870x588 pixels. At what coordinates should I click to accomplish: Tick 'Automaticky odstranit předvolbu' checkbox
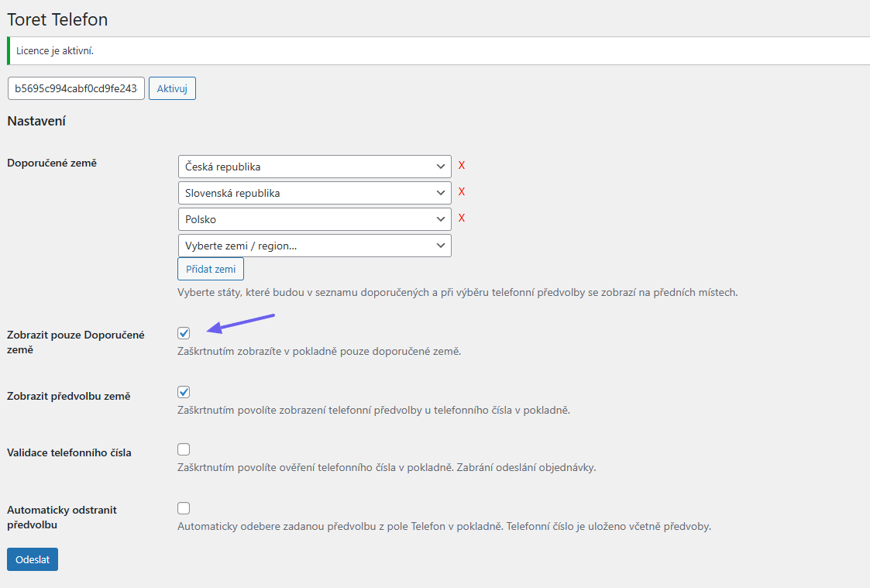click(184, 508)
